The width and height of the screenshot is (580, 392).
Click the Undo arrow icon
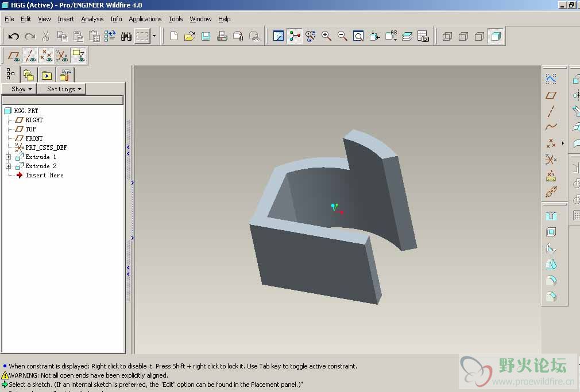pos(14,36)
